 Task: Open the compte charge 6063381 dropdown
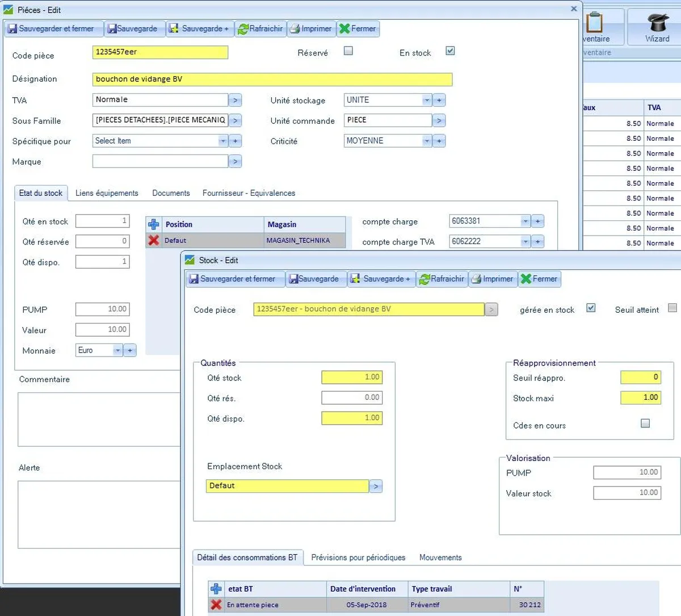click(526, 221)
